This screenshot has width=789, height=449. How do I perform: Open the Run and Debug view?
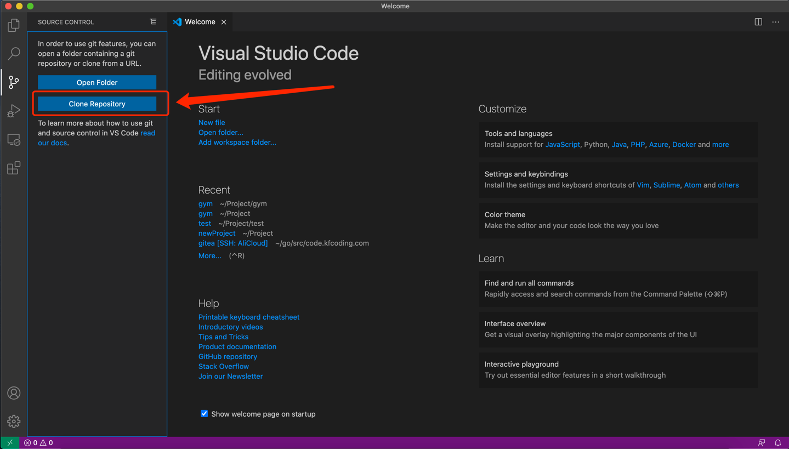(x=14, y=111)
